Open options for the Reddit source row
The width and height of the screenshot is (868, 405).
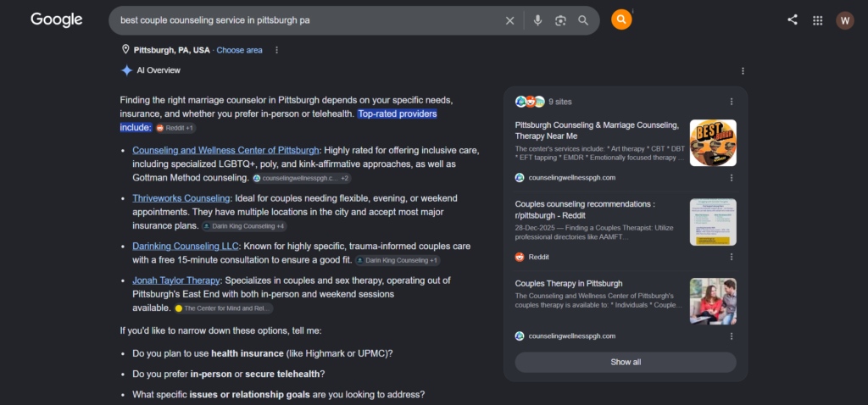[x=732, y=257]
